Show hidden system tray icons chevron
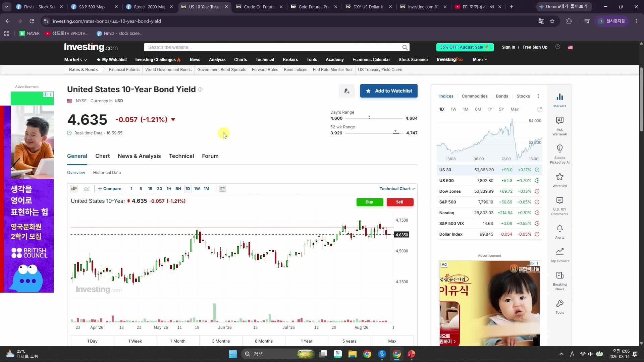 [x=561, y=354]
